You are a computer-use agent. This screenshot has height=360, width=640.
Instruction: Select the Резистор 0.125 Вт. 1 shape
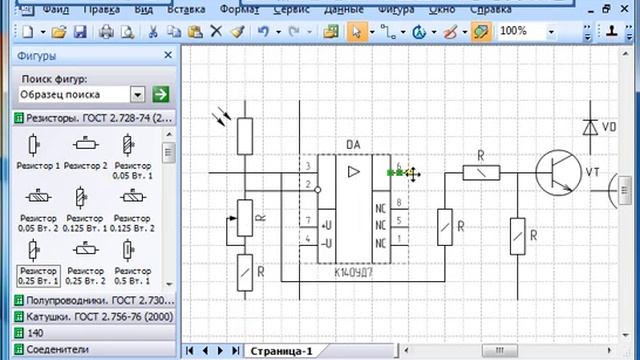(x=84, y=210)
